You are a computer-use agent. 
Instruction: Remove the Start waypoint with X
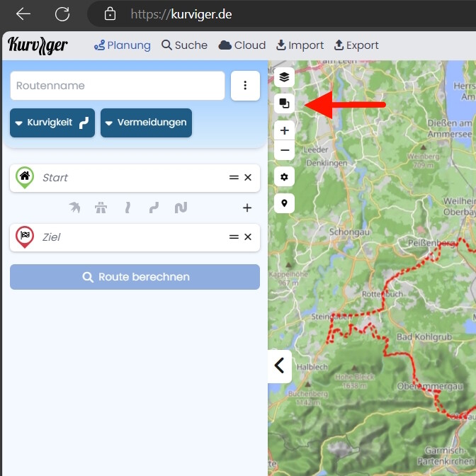(248, 178)
